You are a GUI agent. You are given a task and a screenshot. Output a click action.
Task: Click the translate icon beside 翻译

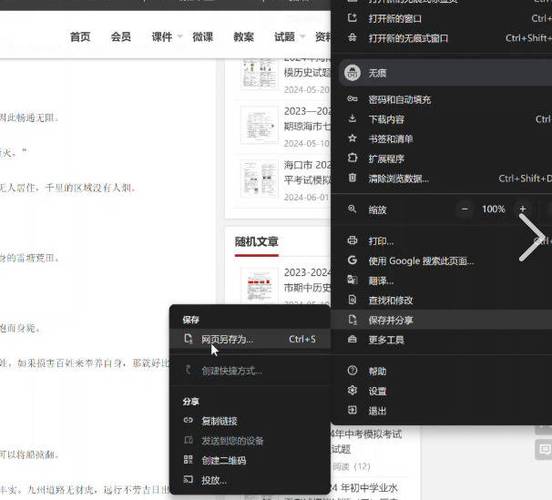click(352, 280)
